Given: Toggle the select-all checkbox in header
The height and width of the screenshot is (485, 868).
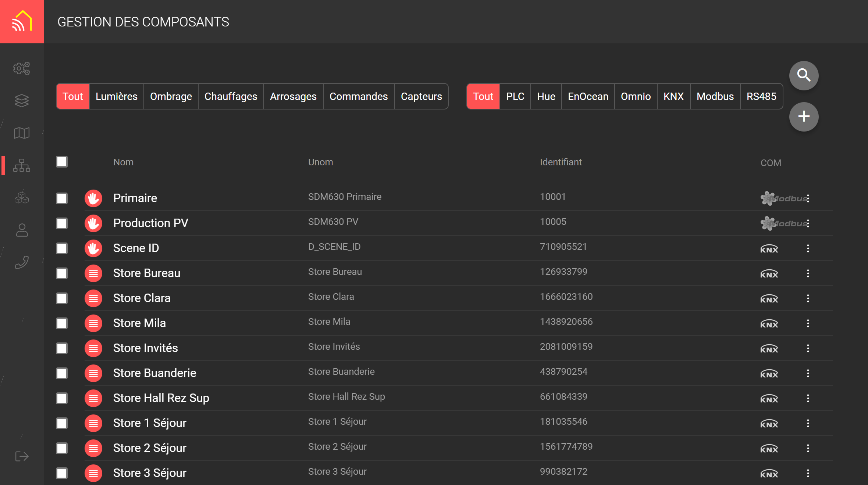Looking at the screenshot, I should pyautogui.click(x=62, y=162).
